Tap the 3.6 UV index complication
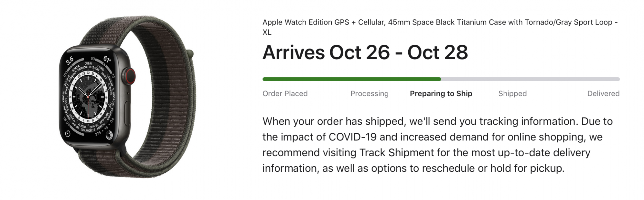The height and width of the screenshot is (200, 644). [x=70, y=60]
